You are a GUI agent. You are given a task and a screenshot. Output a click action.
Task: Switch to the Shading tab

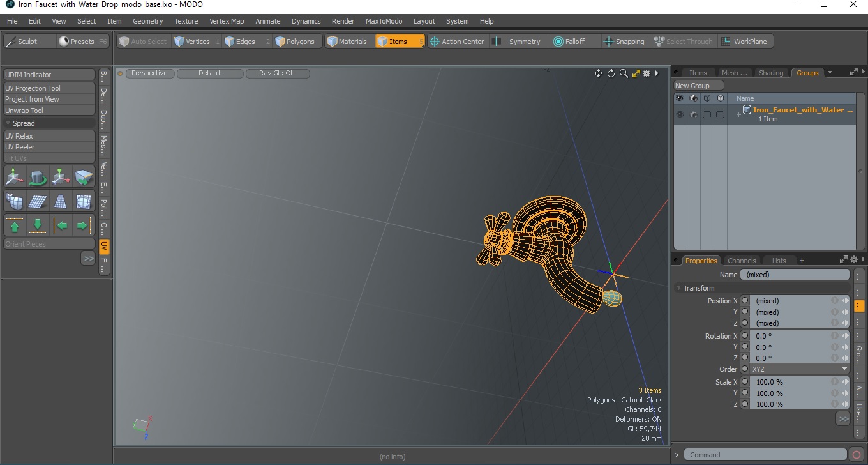pyautogui.click(x=770, y=73)
